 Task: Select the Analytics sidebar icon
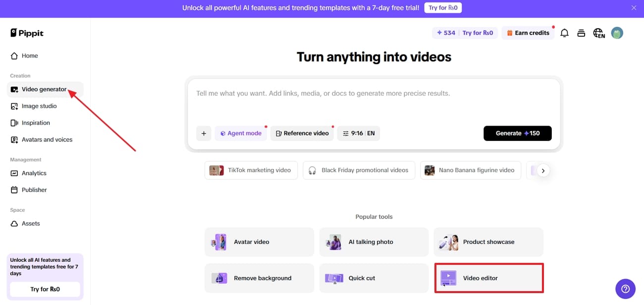pyautogui.click(x=13, y=173)
